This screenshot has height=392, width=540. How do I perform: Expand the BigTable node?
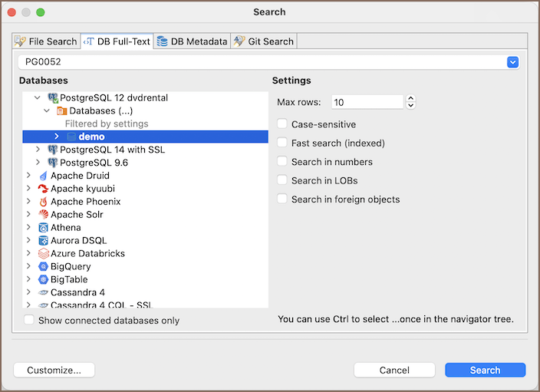pyautogui.click(x=28, y=279)
